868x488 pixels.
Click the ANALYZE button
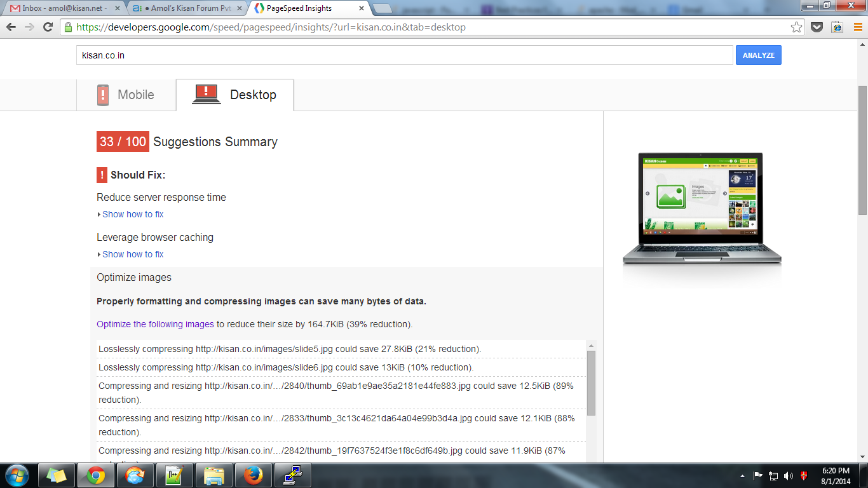[759, 55]
